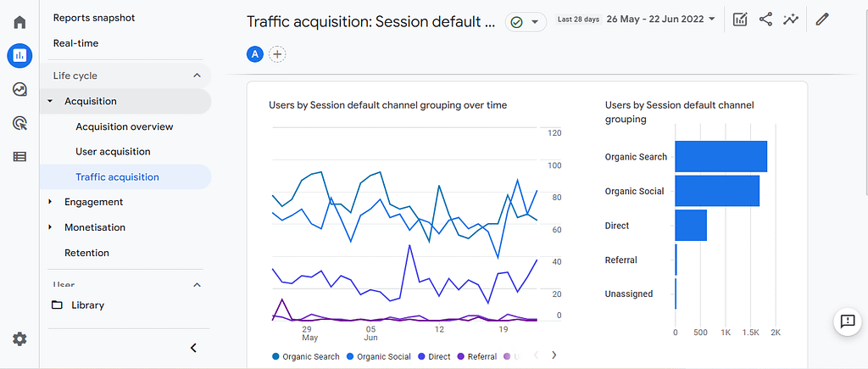Click the Unassigned bar label
The image size is (868, 369).
tap(629, 294)
